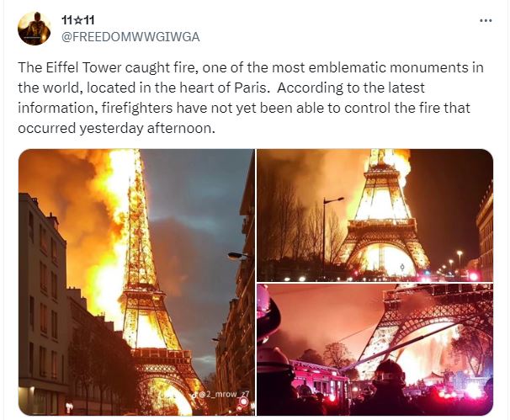
Task: Click the star in the display name
Action: pyautogui.click(x=78, y=20)
